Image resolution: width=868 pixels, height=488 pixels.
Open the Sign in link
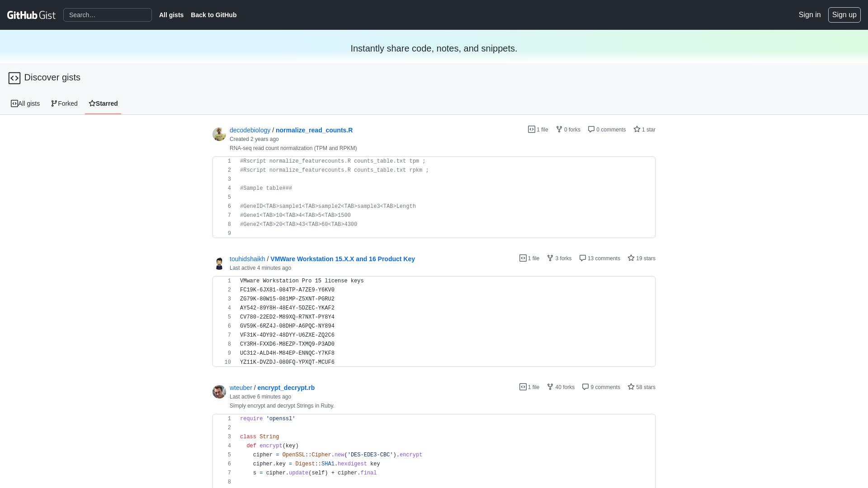810,15
